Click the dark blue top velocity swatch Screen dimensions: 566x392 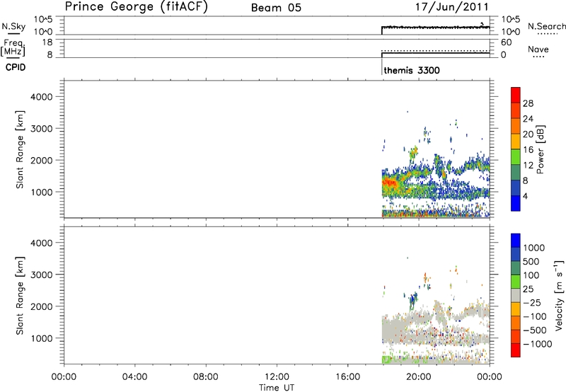pyautogui.click(x=516, y=240)
